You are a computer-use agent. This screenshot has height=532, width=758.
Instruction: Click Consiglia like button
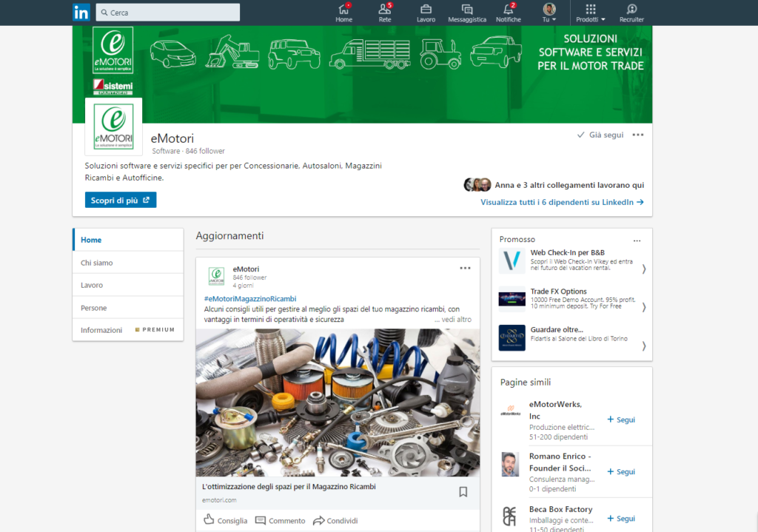(225, 520)
